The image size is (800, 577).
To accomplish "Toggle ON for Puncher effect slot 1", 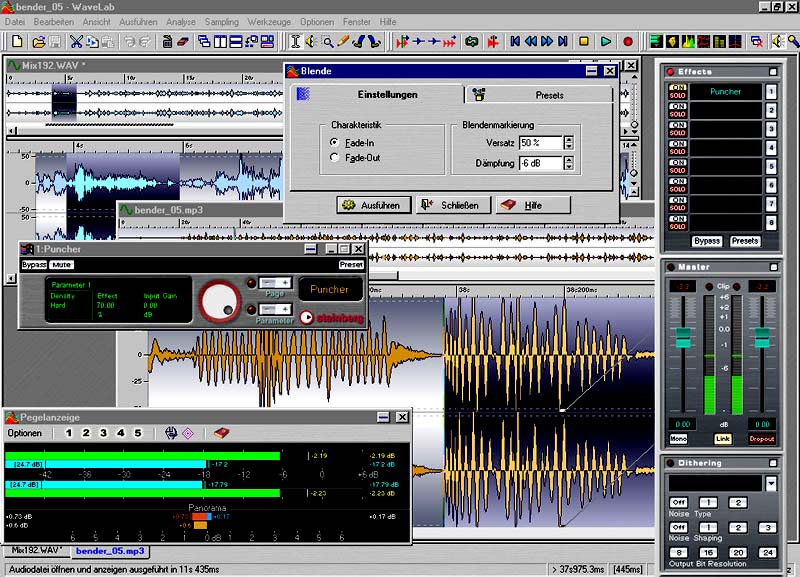I will click(678, 88).
